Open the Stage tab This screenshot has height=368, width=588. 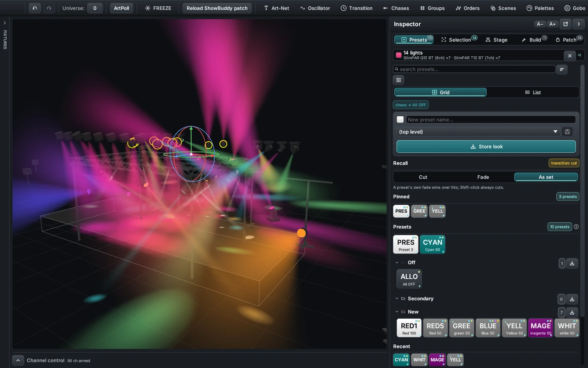click(496, 39)
